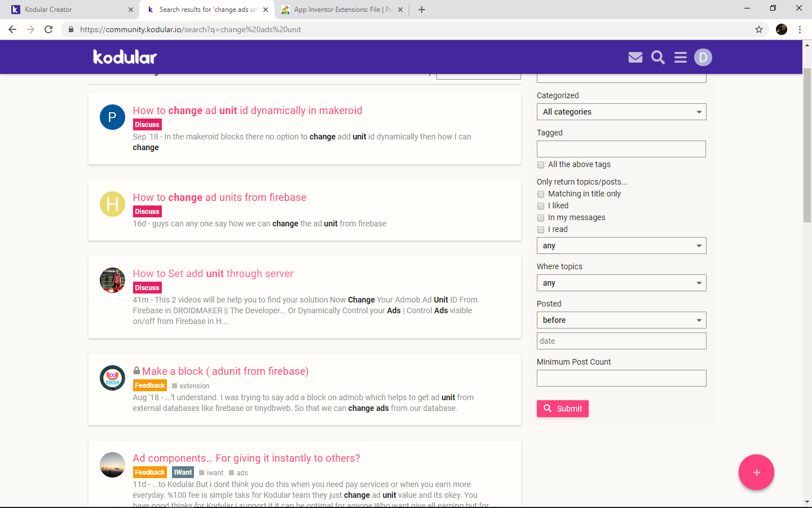This screenshot has height=508, width=812.
Task: Click the 'ads' tag
Action: (239, 473)
